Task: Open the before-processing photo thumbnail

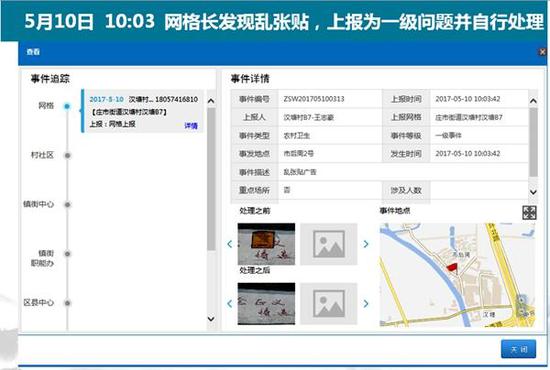Action: click(266, 244)
